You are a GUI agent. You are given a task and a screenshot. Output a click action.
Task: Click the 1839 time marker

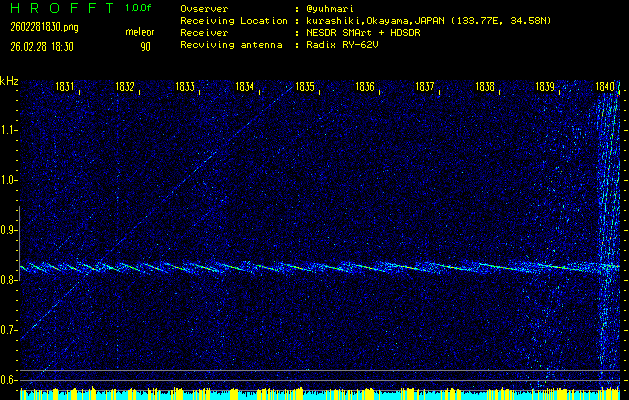[x=545, y=88]
